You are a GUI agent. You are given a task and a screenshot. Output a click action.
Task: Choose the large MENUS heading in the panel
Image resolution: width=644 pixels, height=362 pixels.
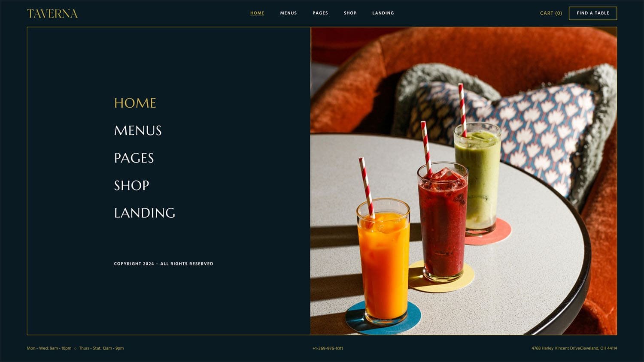pyautogui.click(x=138, y=130)
